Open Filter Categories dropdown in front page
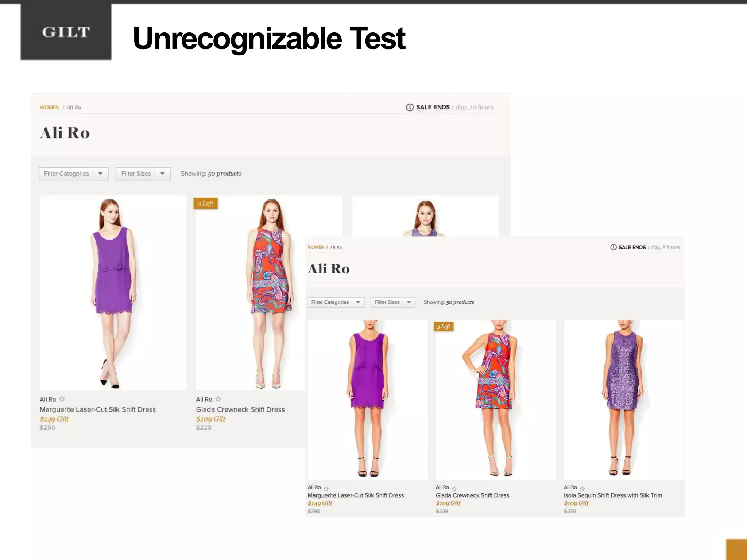Viewport: 747px width, 560px height. point(336,302)
